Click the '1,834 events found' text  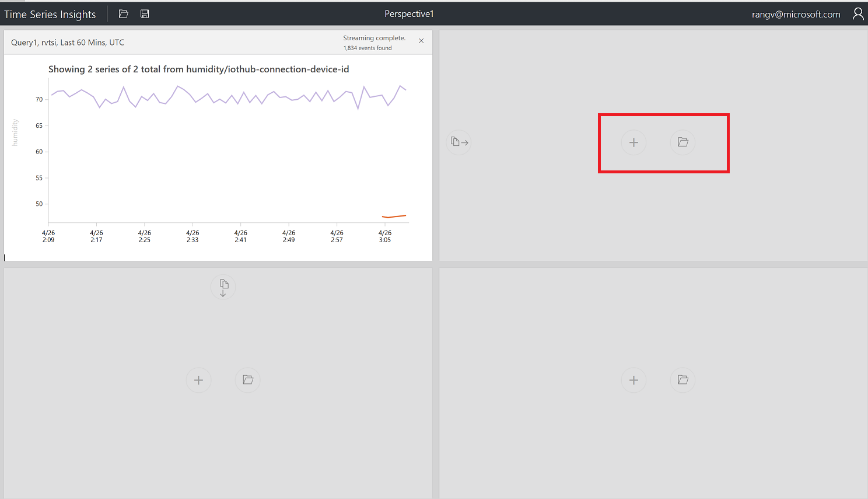point(367,48)
